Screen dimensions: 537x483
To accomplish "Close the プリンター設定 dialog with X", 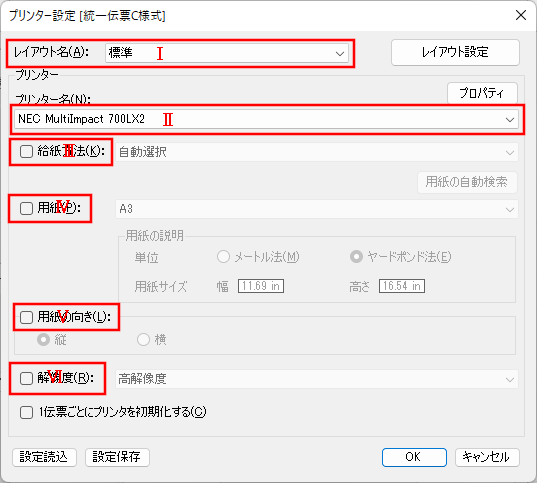I will (x=521, y=15).
